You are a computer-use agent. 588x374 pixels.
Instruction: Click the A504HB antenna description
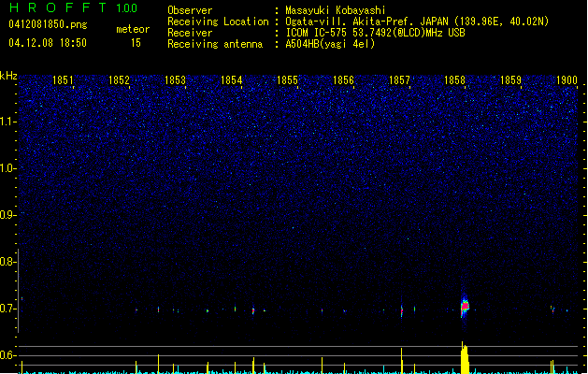(x=330, y=44)
